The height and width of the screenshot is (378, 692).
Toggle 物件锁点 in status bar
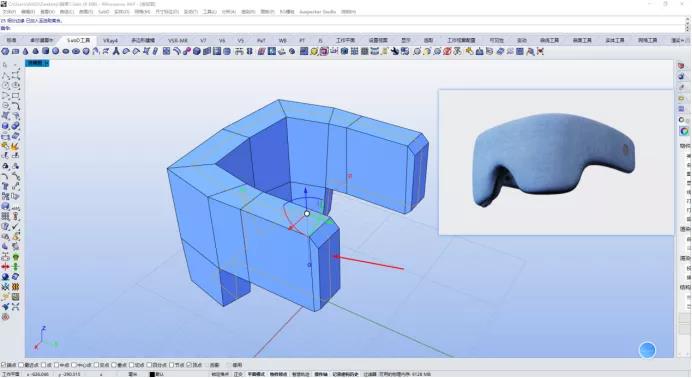[278, 374]
